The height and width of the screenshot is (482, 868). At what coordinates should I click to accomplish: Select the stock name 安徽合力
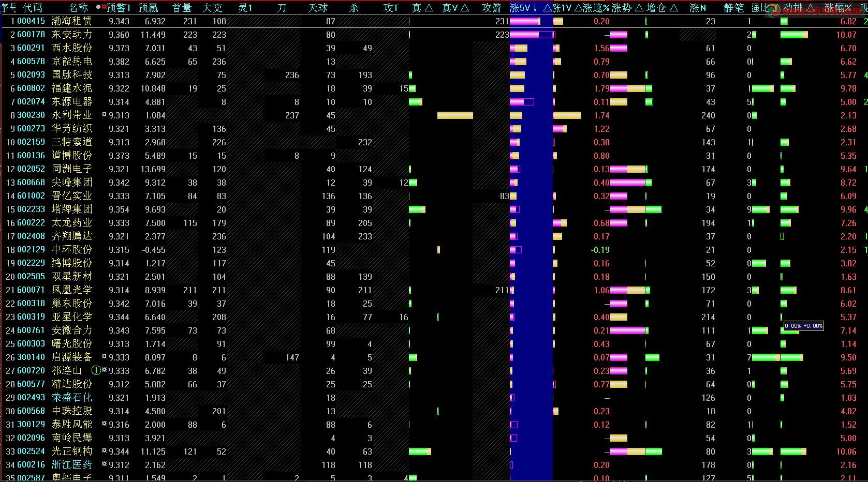pyautogui.click(x=72, y=330)
